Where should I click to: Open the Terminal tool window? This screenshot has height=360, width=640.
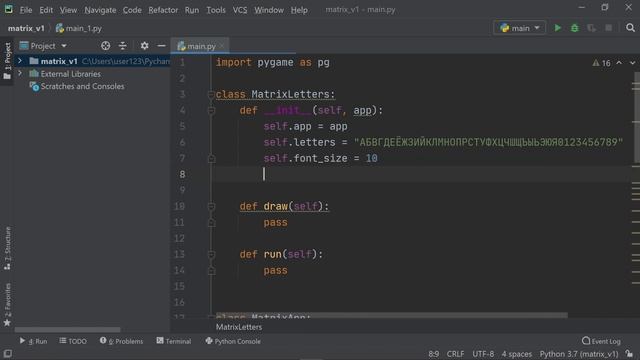pyautogui.click(x=174, y=341)
